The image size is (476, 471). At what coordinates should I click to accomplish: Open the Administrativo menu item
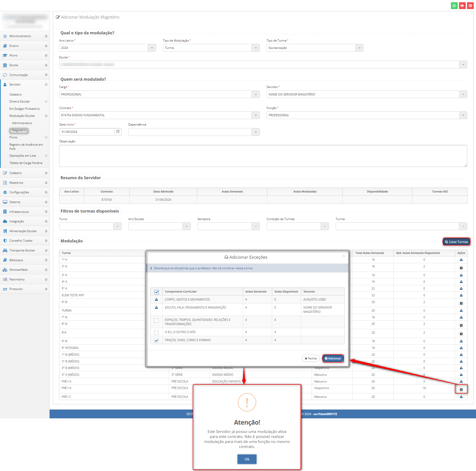coord(22,123)
